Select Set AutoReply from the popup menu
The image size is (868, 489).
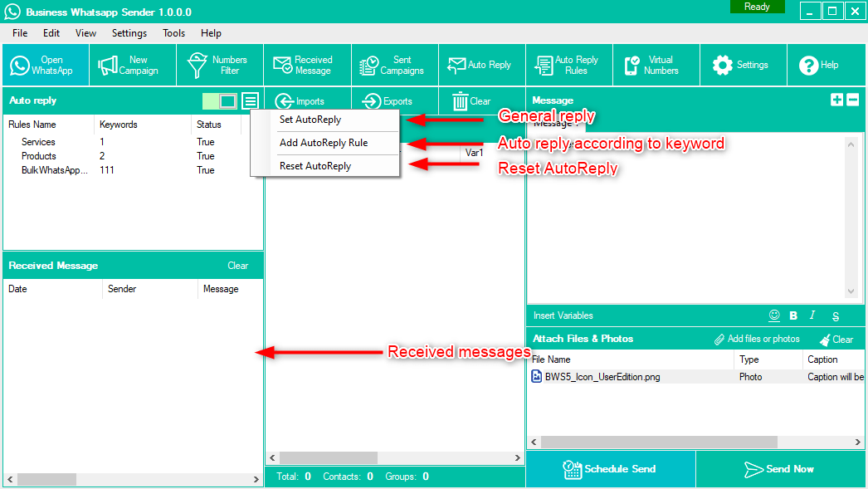(310, 120)
